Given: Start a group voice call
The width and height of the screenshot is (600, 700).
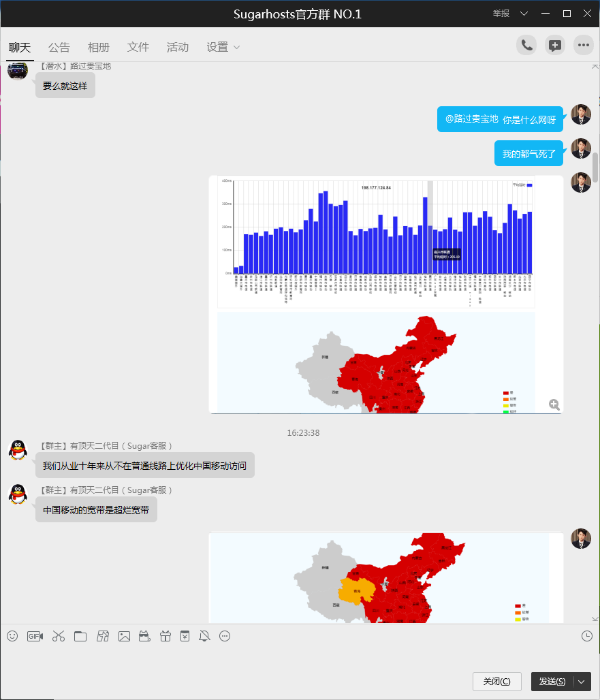Looking at the screenshot, I should 526,45.
